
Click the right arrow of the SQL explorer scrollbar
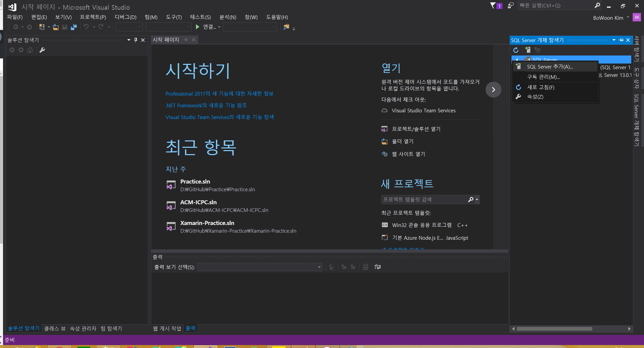(x=629, y=329)
